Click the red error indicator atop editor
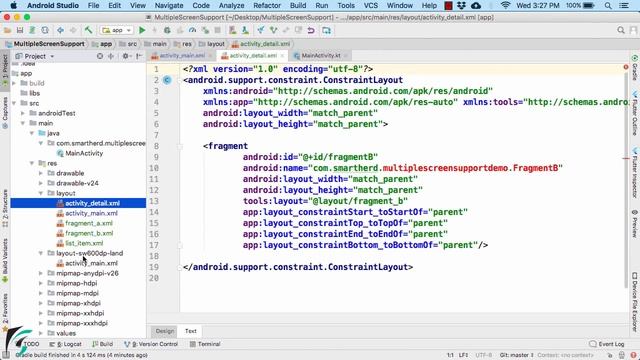 coord(626,67)
